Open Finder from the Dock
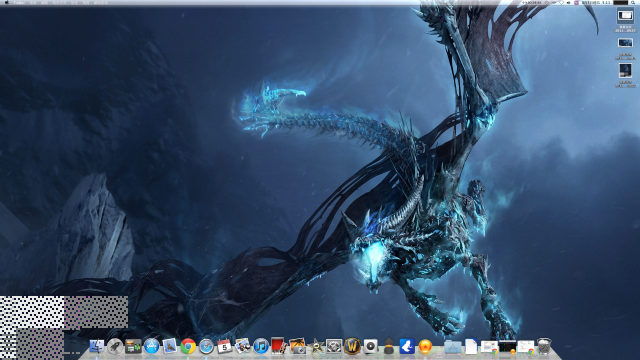 pos(97,347)
